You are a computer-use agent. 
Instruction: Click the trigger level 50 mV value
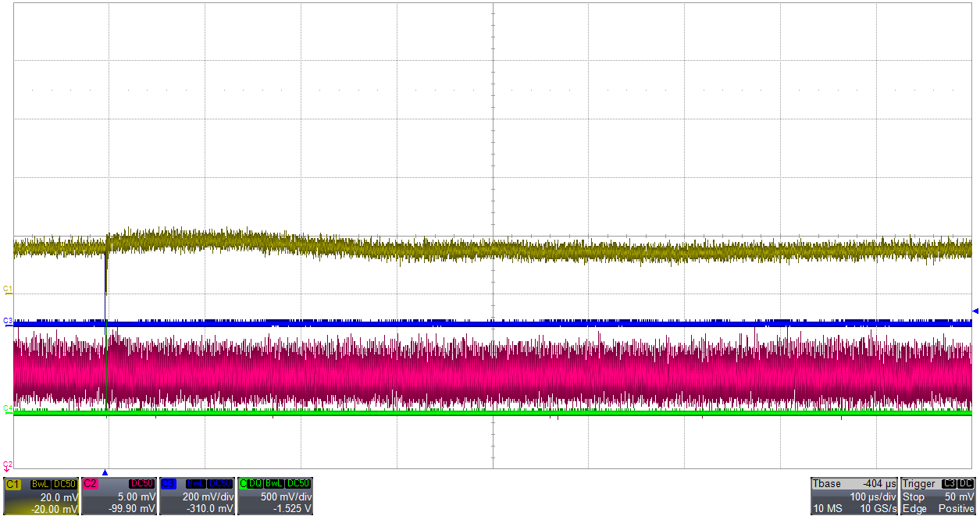(960, 496)
